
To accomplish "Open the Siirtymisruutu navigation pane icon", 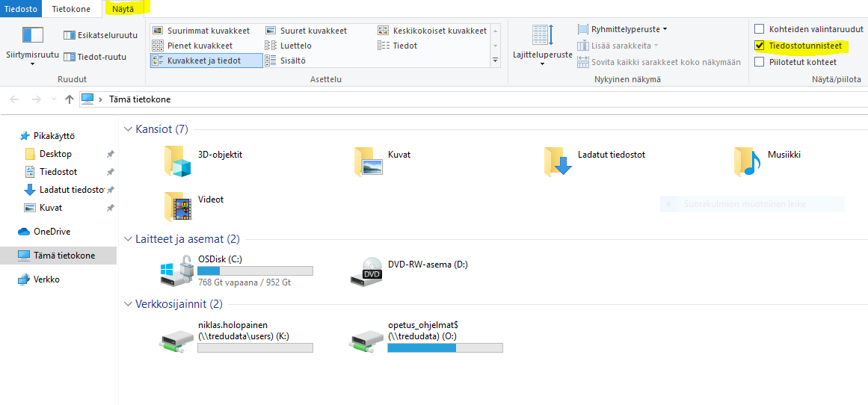I will tap(33, 36).
